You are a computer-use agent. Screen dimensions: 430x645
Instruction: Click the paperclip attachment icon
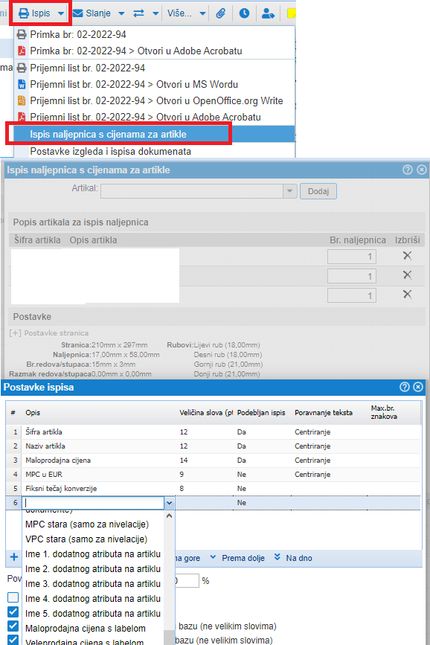221,13
